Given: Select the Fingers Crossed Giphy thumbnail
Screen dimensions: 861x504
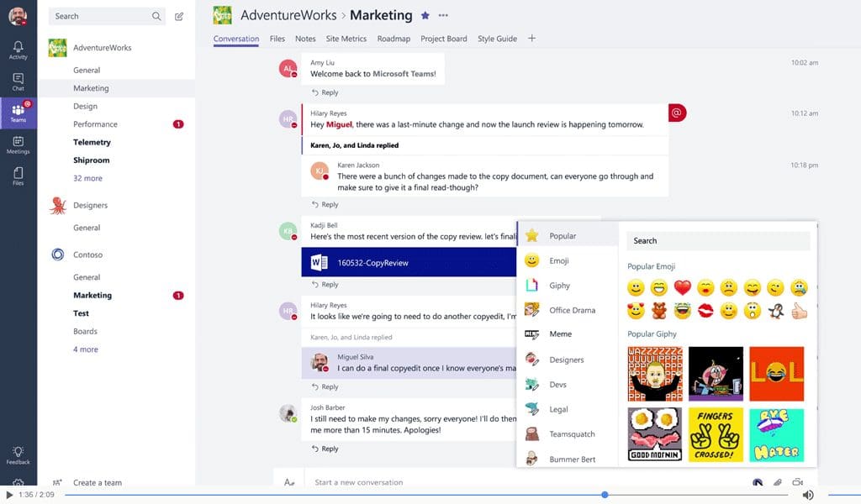Looking at the screenshot, I should [x=716, y=434].
